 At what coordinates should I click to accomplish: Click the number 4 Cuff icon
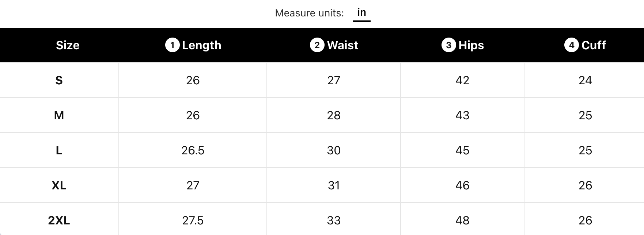point(571,45)
